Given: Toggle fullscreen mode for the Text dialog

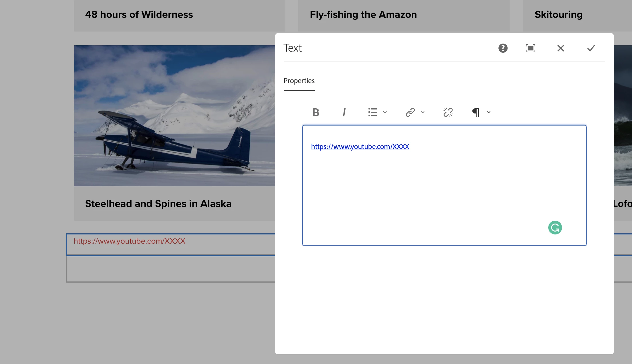Looking at the screenshot, I should click(530, 48).
